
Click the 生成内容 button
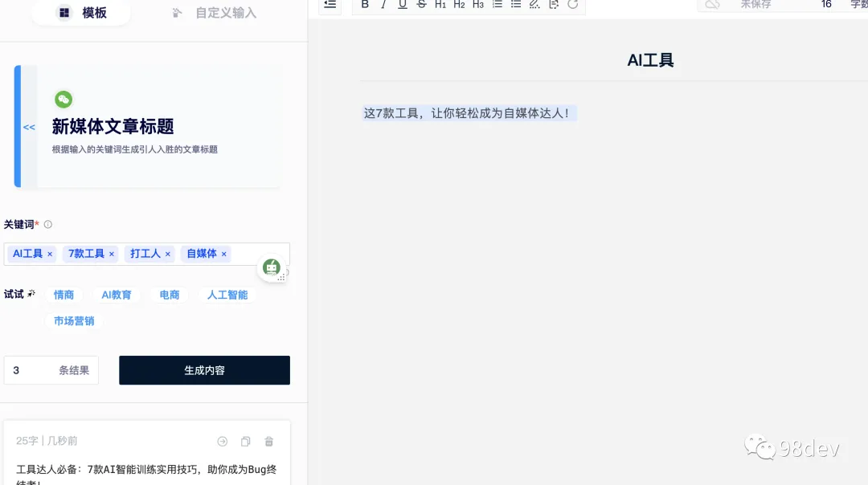pyautogui.click(x=203, y=370)
